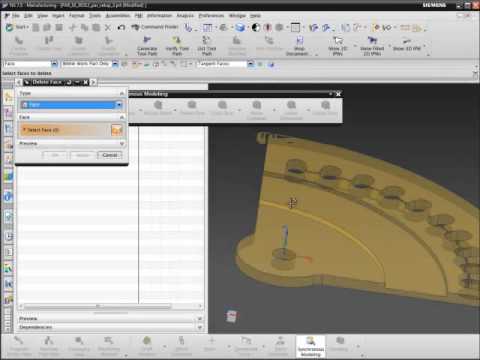Click the right arrow beside Delete Face title
This screenshot has height=360, width=480.
93,82
